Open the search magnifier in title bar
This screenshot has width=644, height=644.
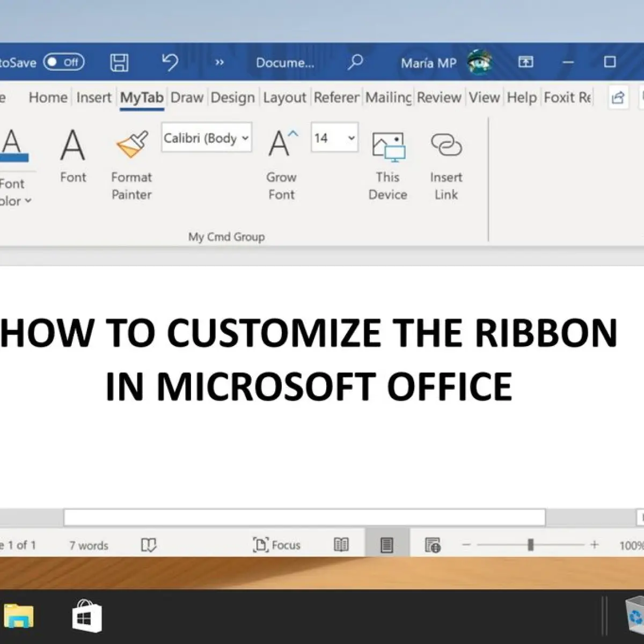pos(355,62)
